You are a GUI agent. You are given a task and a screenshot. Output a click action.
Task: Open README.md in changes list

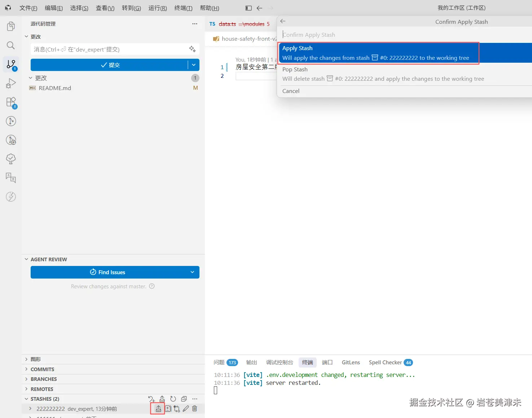(55, 88)
